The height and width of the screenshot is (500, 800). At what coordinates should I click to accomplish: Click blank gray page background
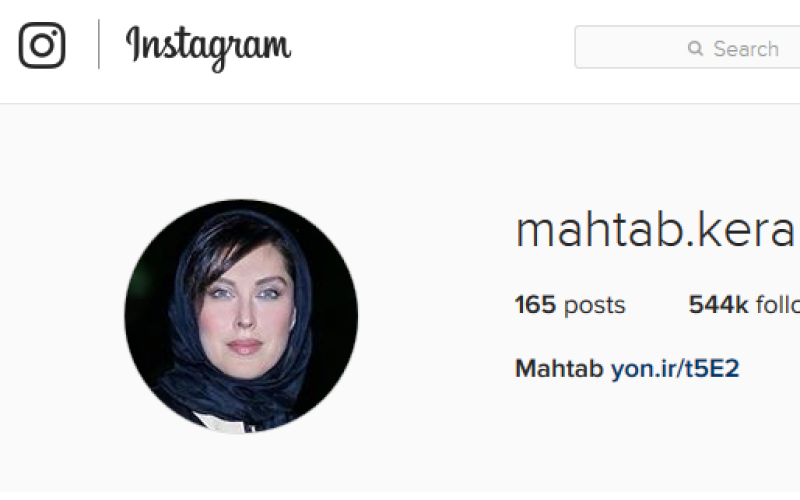coord(434,459)
